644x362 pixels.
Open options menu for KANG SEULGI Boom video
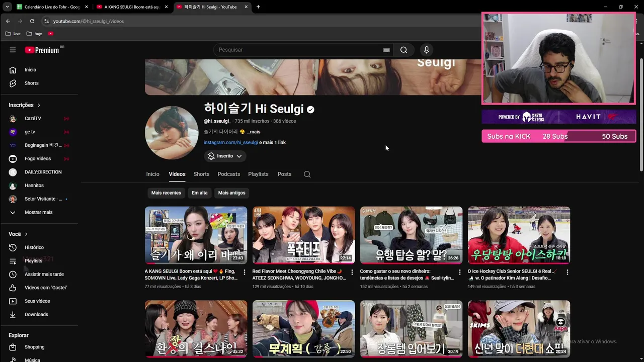coord(245,272)
